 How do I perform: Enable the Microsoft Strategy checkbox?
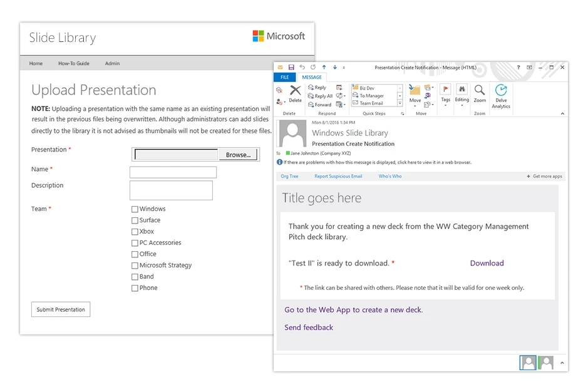coord(135,266)
